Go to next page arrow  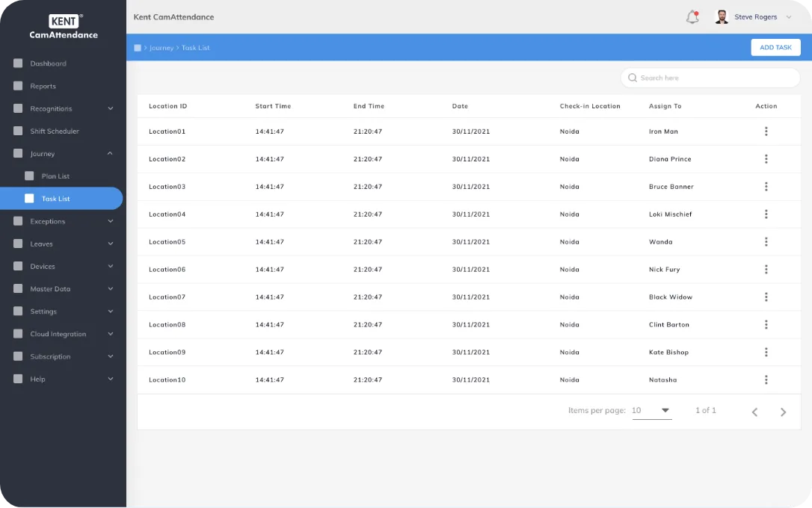point(783,412)
